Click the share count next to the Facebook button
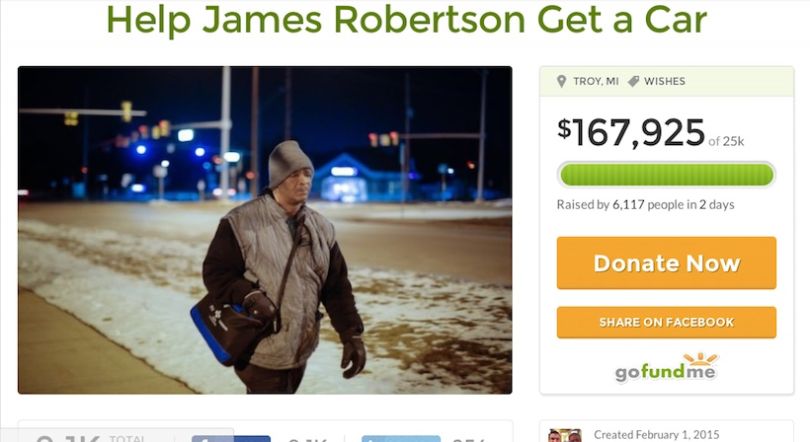Viewport: 810px width, 442px height. [x=307, y=439]
